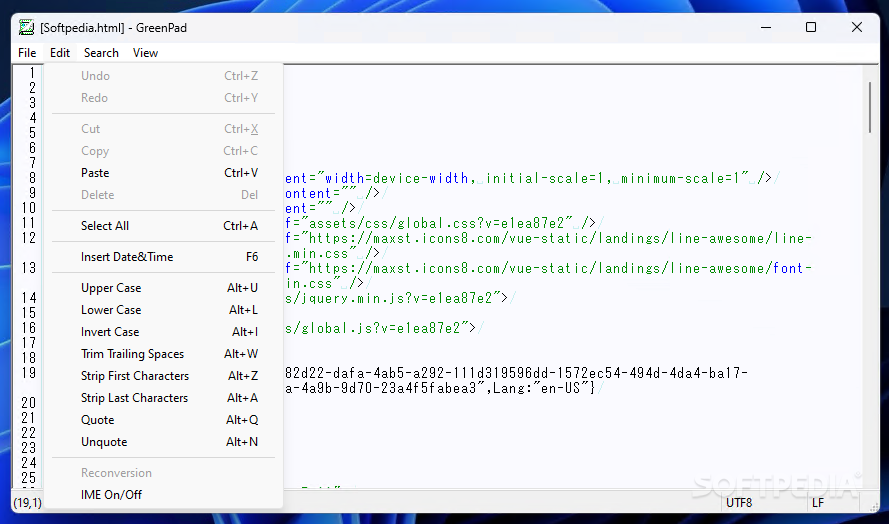Choose Select All in the Edit menu
The image size is (889, 524).
pos(163,226)
